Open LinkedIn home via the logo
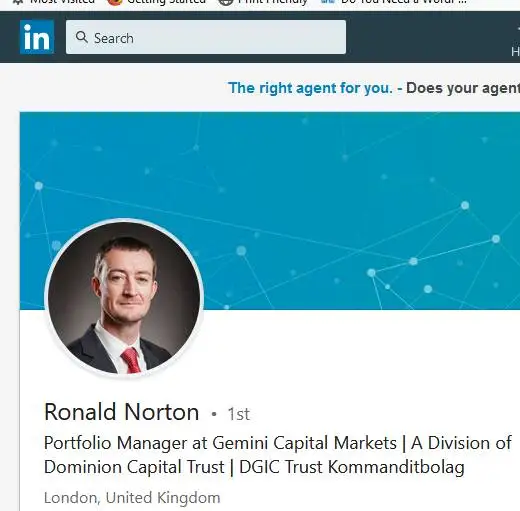 [x=37, y=37]
